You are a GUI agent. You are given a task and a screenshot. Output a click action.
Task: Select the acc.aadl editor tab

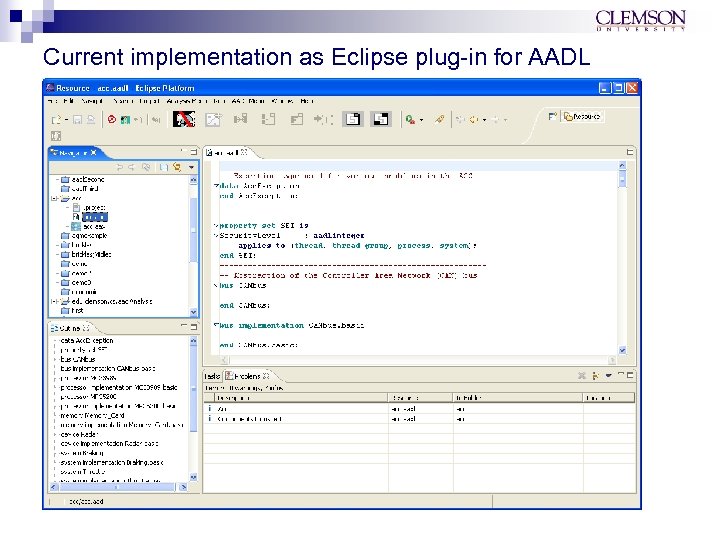point(228,152)
